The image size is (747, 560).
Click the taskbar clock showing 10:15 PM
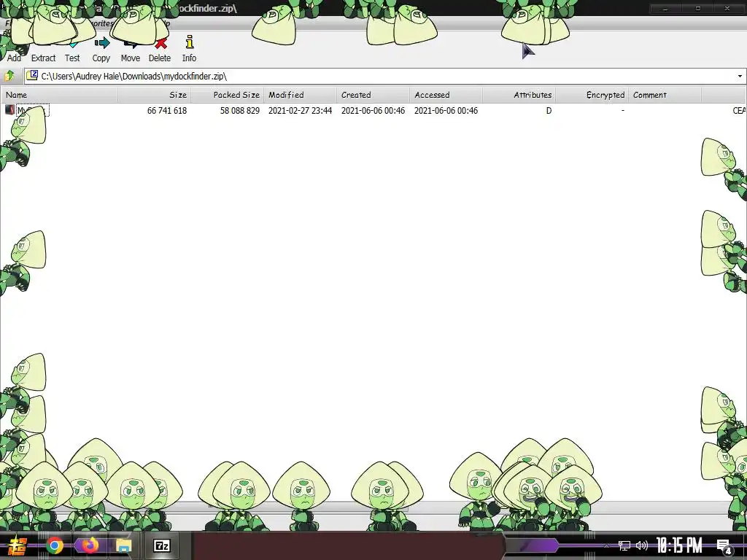coord(679,545)
